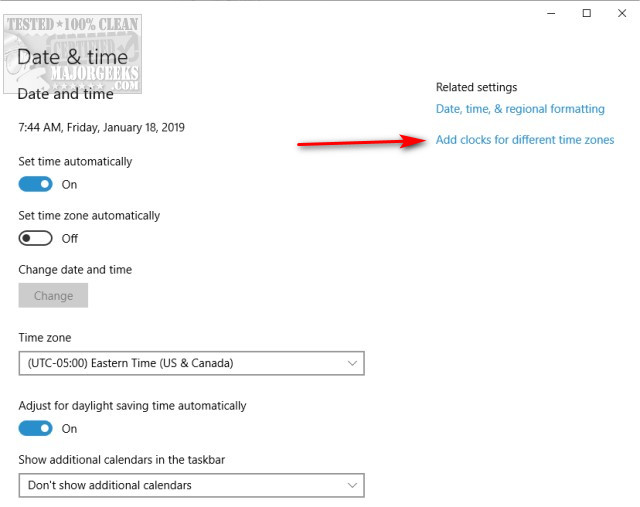Image resolution: width=640 pixels, height=507 pixels.
Task: Enable Set time zone automatically switch
Action: coord(35,238)
